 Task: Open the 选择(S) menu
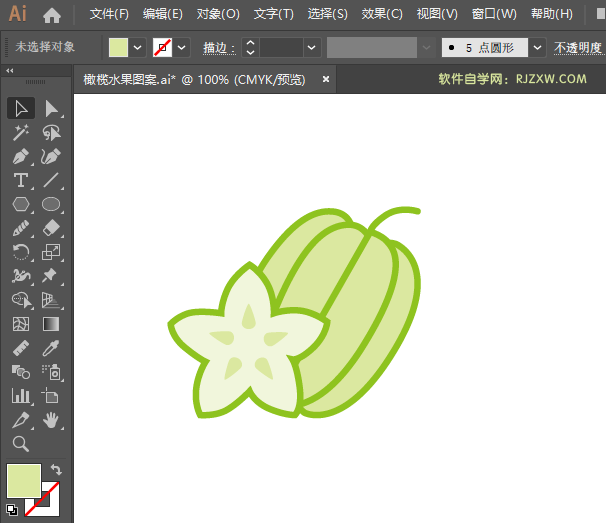[x=327, y=14]
